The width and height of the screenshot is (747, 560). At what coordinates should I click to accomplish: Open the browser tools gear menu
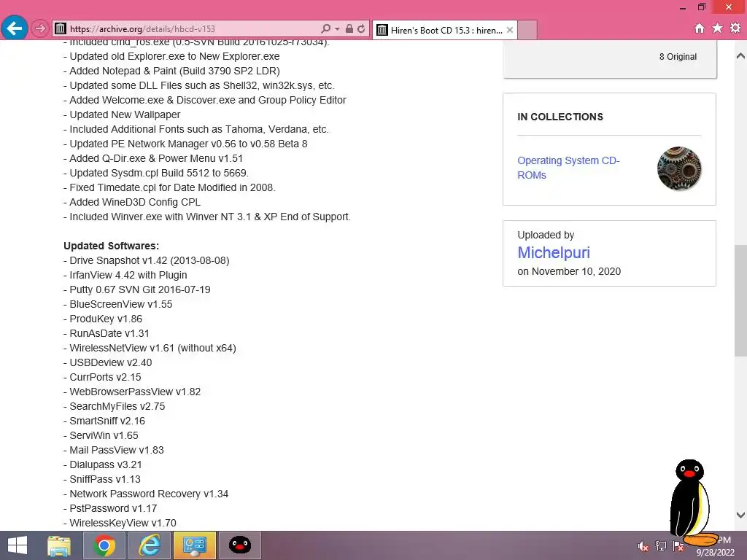coord(735,28)
